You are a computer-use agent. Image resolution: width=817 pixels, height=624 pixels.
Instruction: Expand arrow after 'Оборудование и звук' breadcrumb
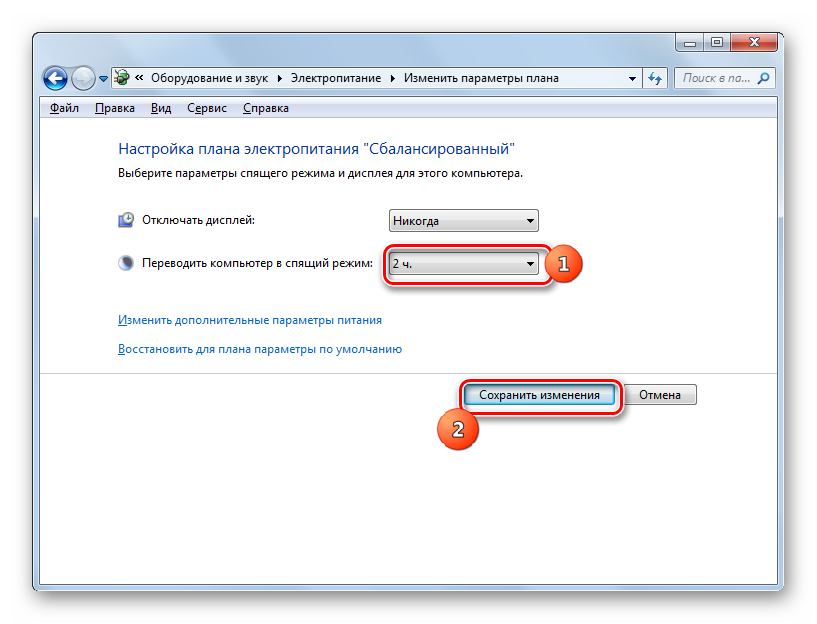click(280, 78)
